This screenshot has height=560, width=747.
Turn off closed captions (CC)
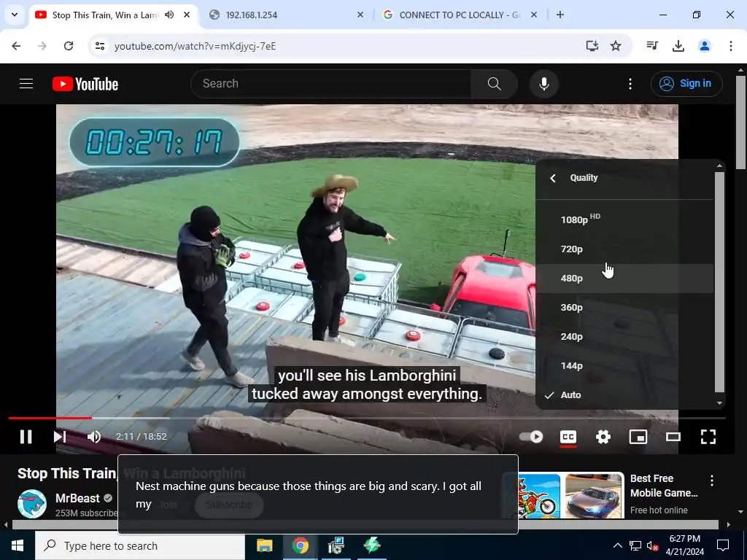568,437
